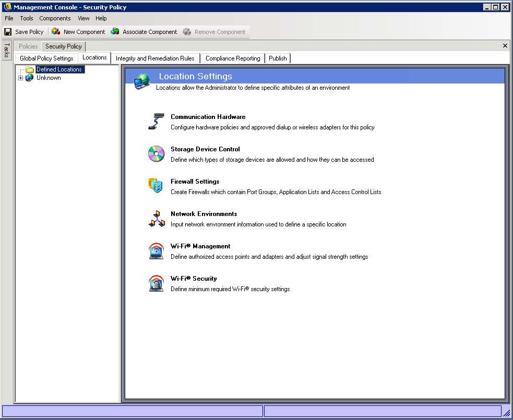Switch to the Policies tab
The image size is (513, 420).
(x=28, y=46)
